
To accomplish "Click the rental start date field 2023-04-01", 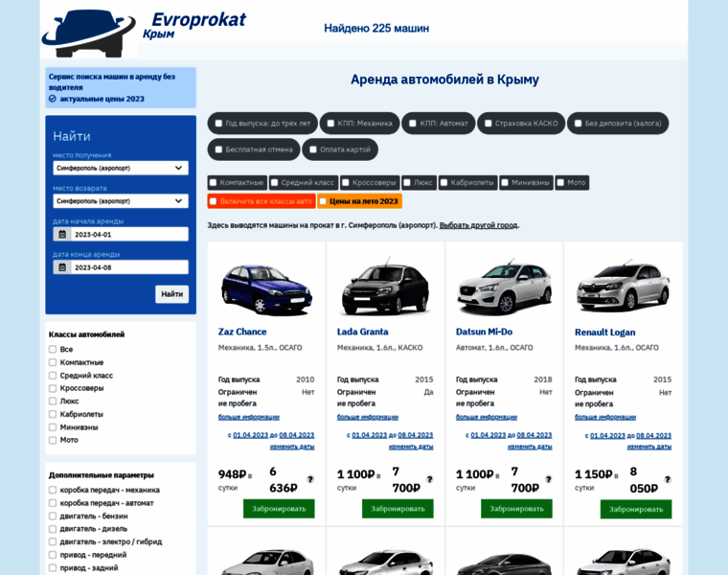I will [x=121, y=235].
